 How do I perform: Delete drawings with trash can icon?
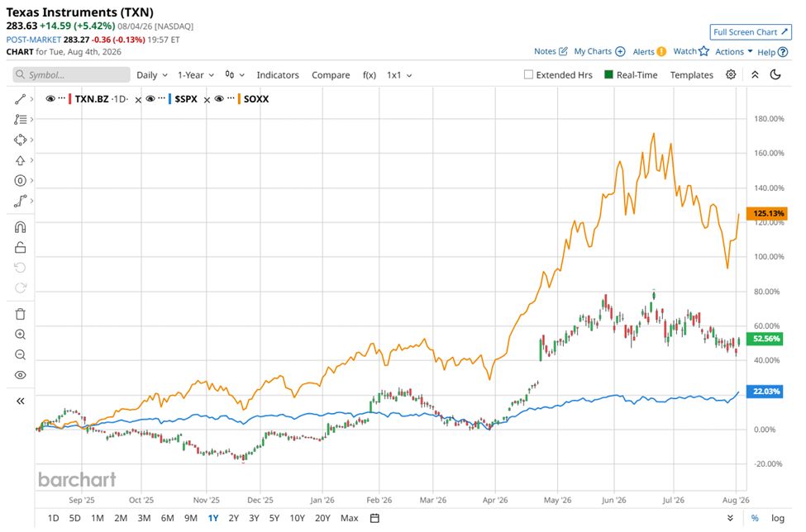pyautogui.click(x=20, y=314)
